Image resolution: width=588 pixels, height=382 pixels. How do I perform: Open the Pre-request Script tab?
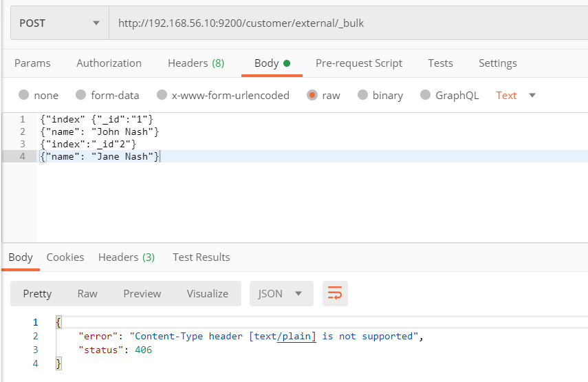[359, 63]
